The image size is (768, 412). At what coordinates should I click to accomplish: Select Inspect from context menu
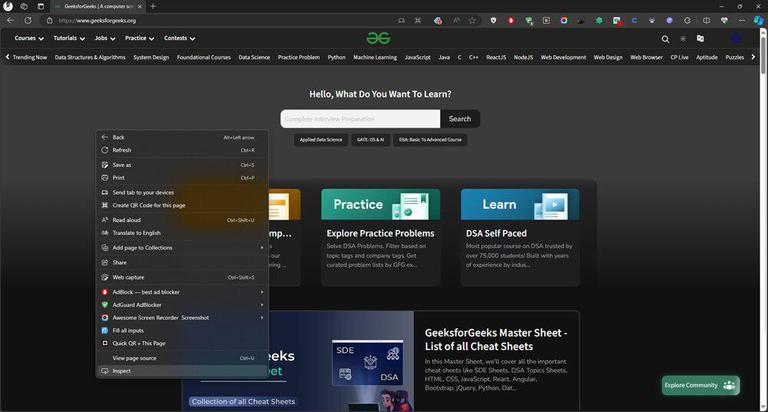[182, 371]
